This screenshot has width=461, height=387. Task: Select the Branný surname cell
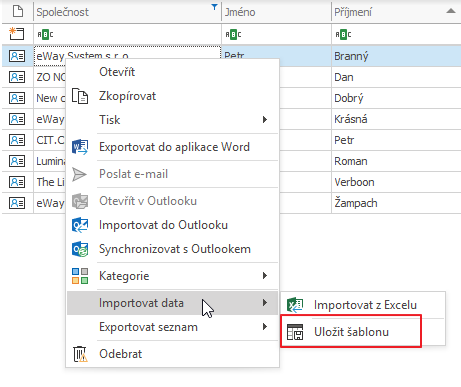pyautogui.click(x=396, y=56)
